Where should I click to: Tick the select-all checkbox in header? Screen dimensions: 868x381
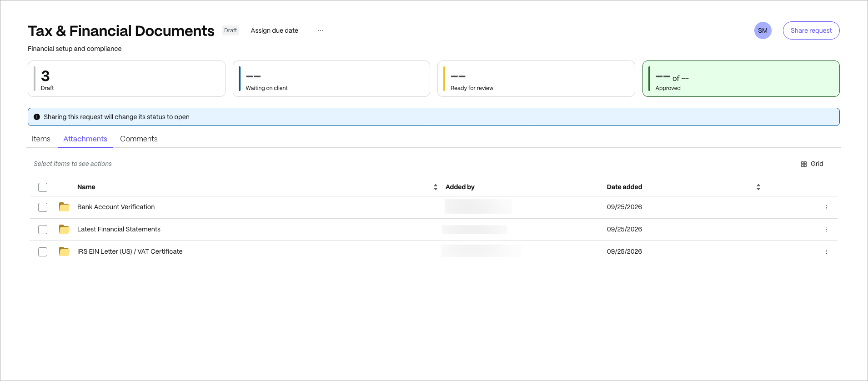43,187
